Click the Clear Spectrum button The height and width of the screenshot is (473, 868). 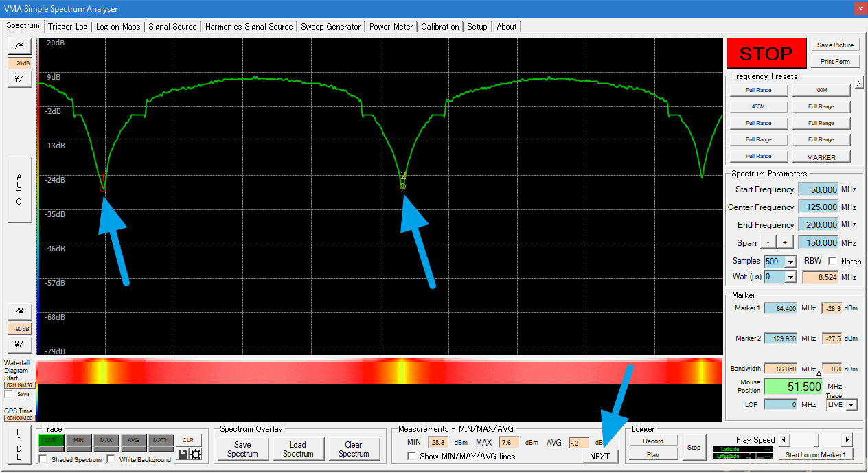point(354,449)
